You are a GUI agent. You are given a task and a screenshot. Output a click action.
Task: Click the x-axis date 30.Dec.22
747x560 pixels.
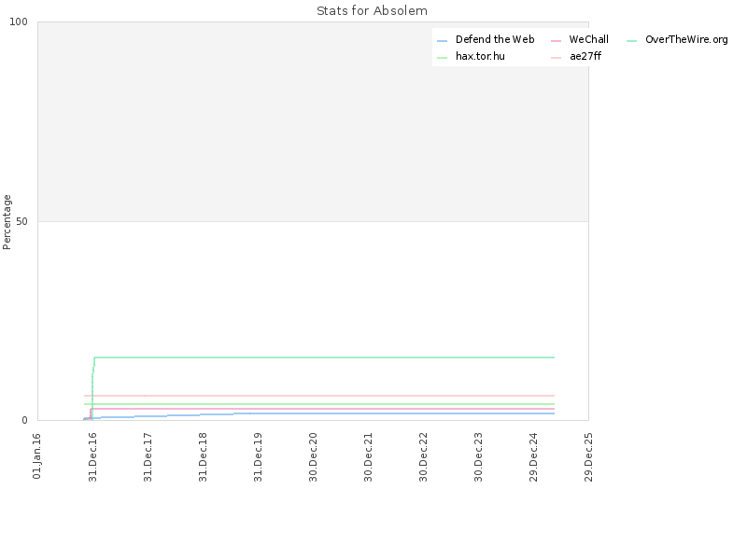tap(424, 457)
